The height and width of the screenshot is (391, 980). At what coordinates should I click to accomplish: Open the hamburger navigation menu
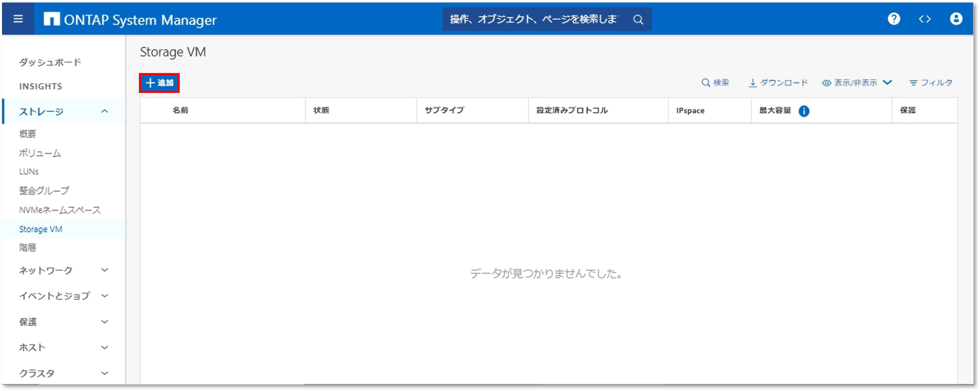coord(18,19)
